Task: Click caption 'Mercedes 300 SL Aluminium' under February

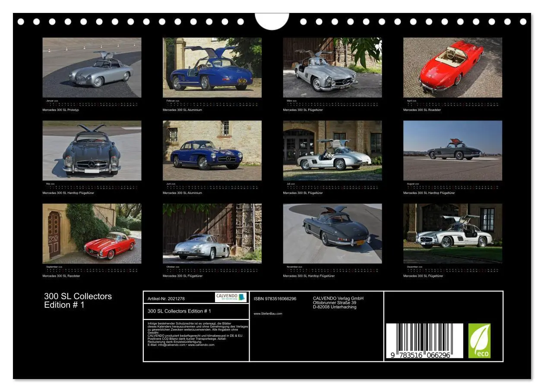Action: tap(182, 110)
